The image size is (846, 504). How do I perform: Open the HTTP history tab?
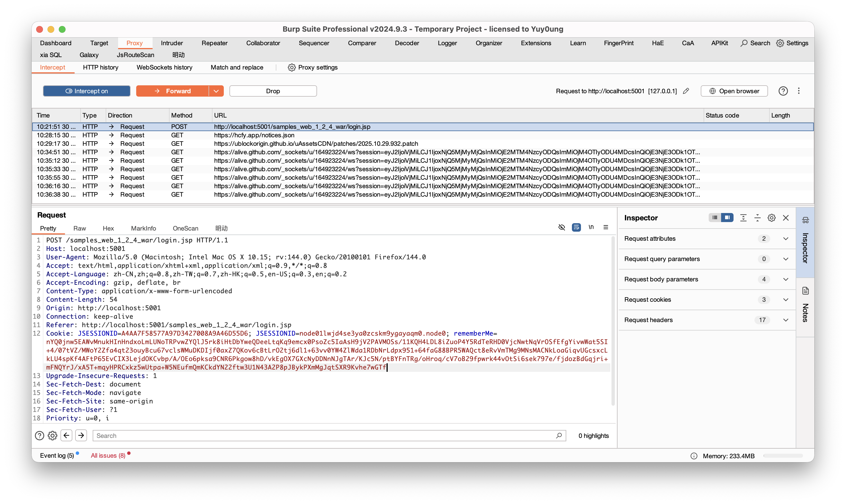point(101,67)
